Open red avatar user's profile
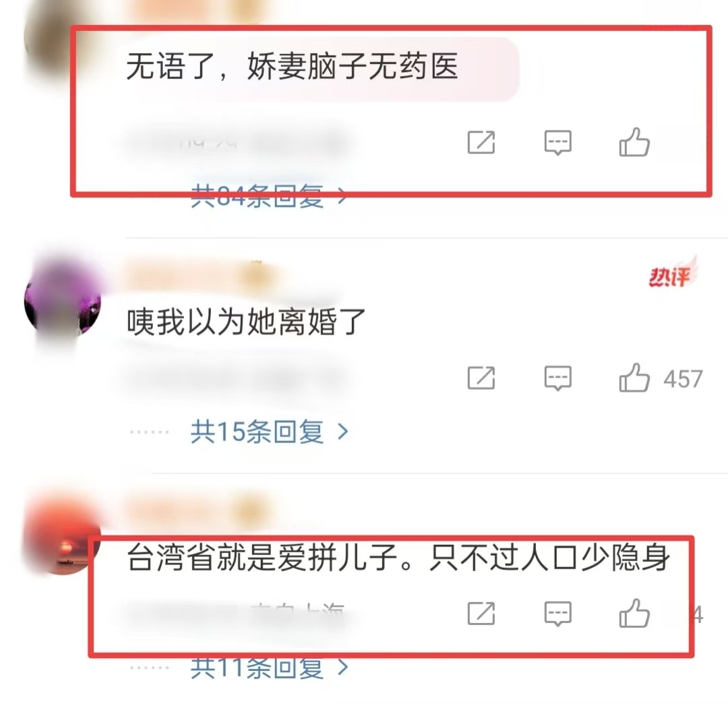 (x=62, y=537)
